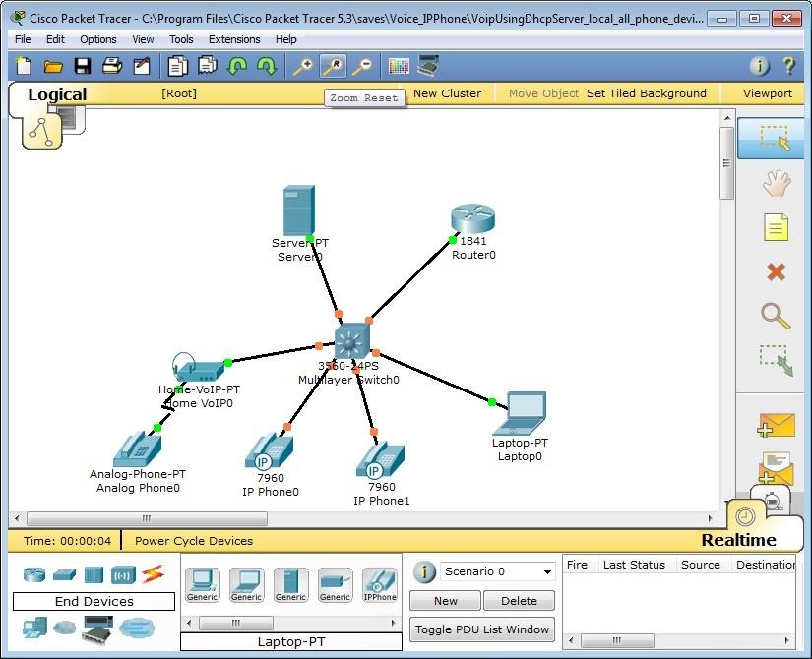The width and height of the screenshot is (812, 659).
Task: Click Set Tiled Background
Action: (647, 93)
